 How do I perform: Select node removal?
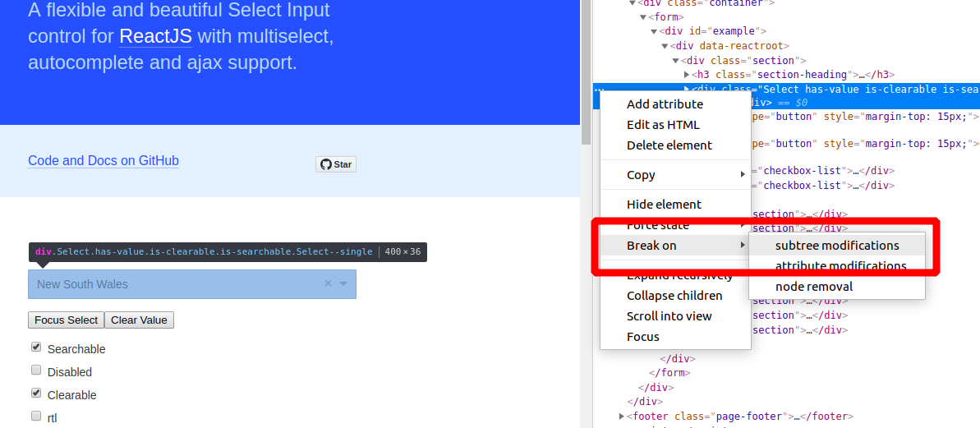click(x=837, y=287)
